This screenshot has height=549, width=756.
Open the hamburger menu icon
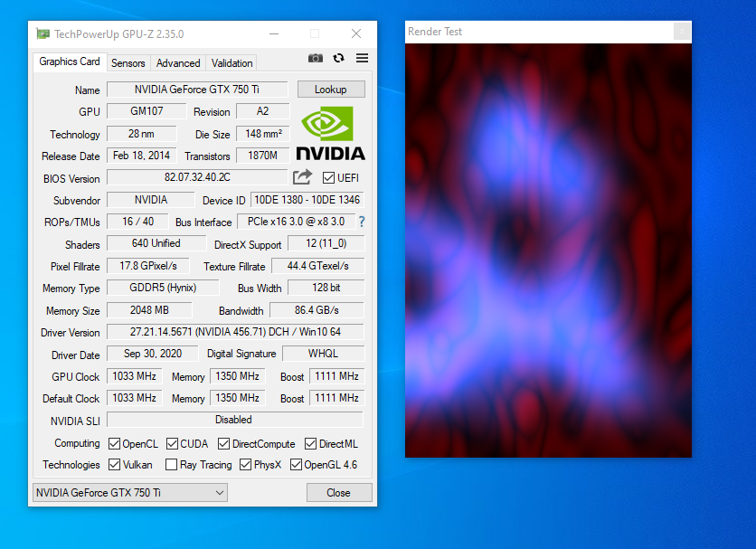362,59
